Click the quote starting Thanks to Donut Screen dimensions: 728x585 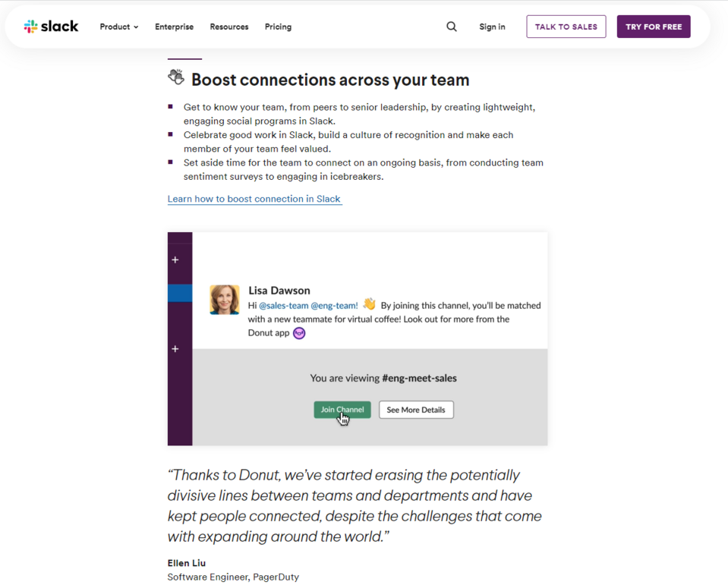tap(355, 505)
